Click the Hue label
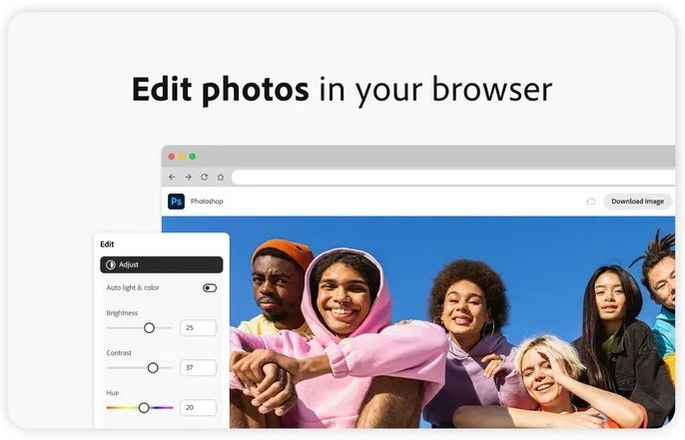The height and width of the screenshot is (440, 685). 113,392
